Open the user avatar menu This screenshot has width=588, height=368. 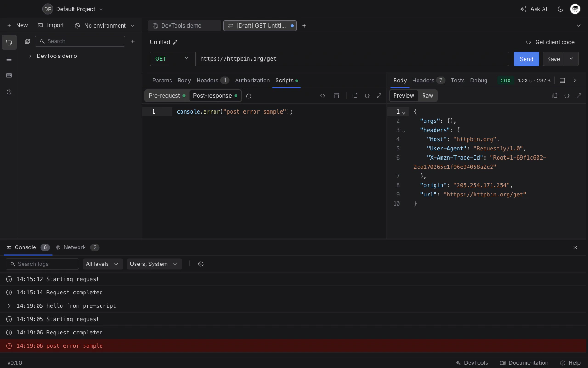point(575,9)
